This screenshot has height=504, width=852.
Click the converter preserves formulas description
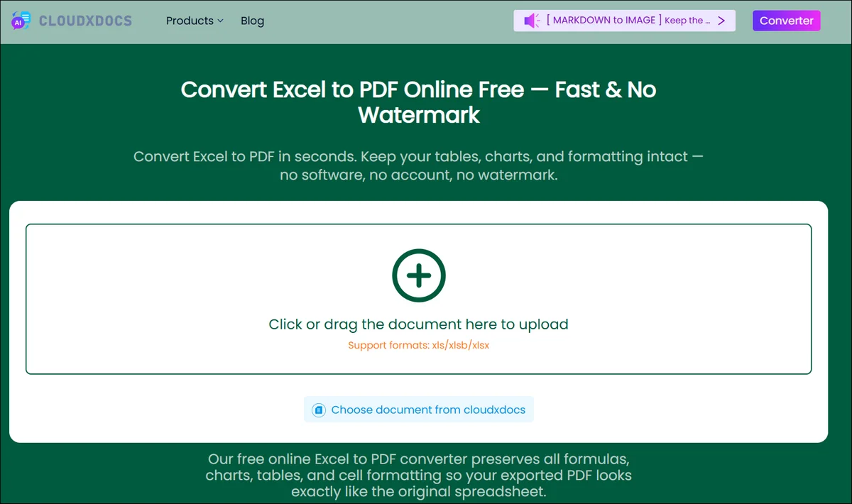click(419, 475)
